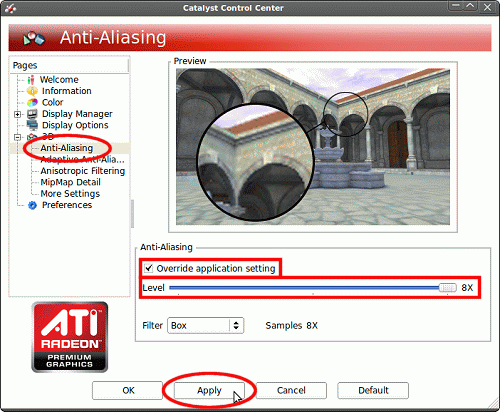The width and height of the screenshot is (500, 412).
Task: Click the Pages panel vertical scrollbar
Action: 132,214
